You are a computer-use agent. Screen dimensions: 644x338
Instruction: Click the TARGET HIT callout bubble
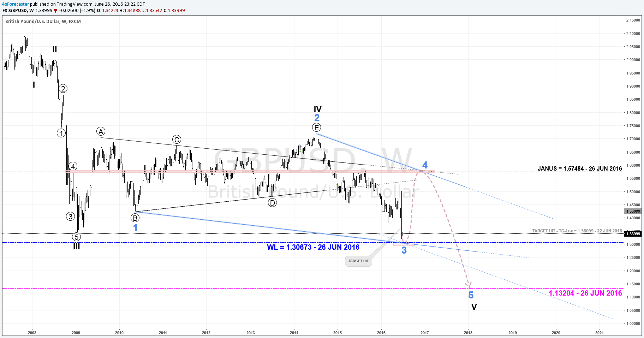358,261
